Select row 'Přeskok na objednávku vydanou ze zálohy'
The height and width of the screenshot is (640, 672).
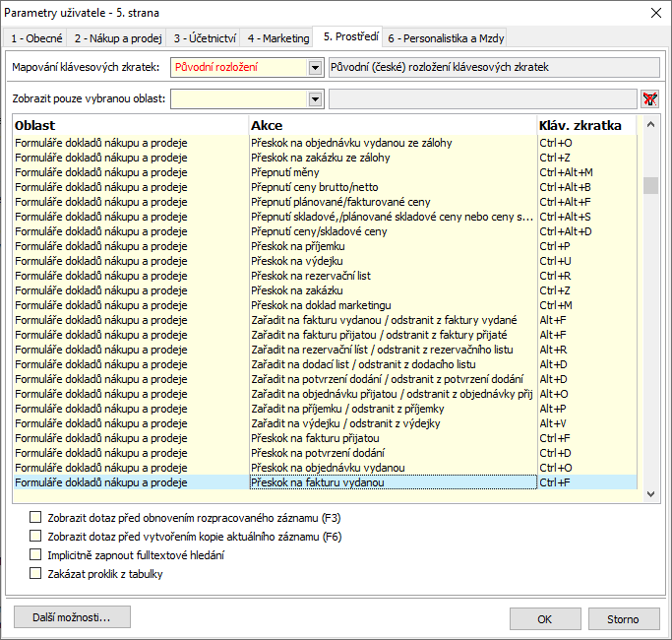(326, 143)
